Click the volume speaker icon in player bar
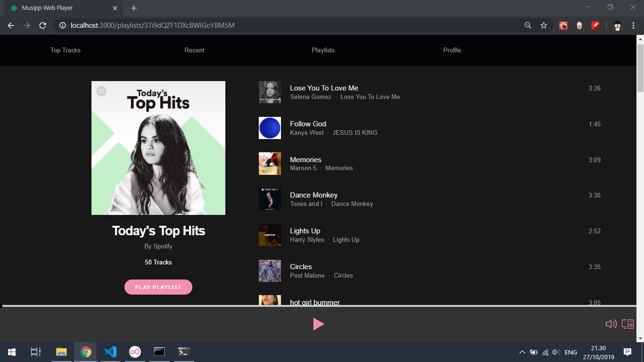The image size is (644, 362). tap(611, 324)
